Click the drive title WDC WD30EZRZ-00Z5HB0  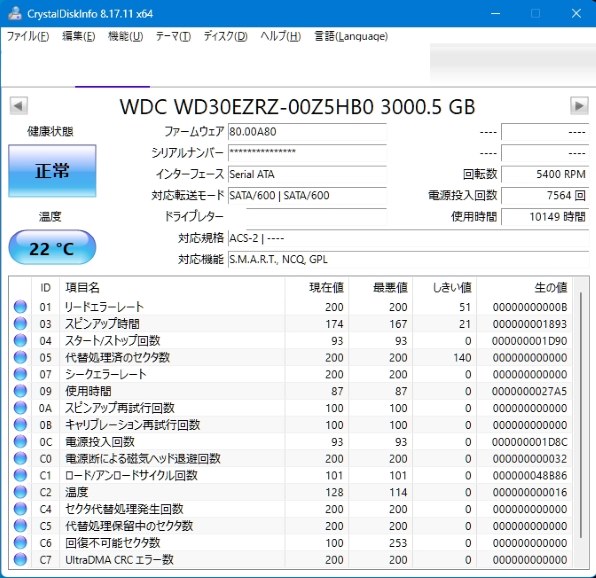(x=247, y=107)
